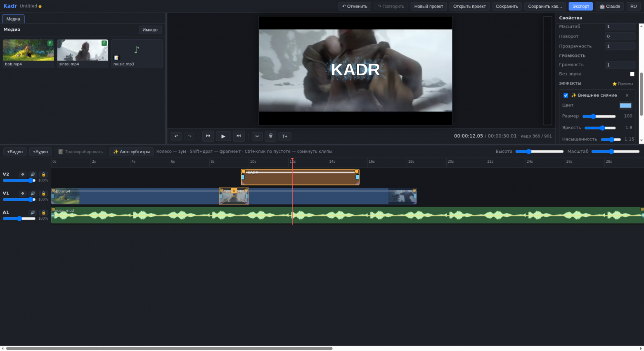Mute the V1 track with its speaker icon
Image resolution: width=644 pixels, height=351 pixels.
coord(33,193)
